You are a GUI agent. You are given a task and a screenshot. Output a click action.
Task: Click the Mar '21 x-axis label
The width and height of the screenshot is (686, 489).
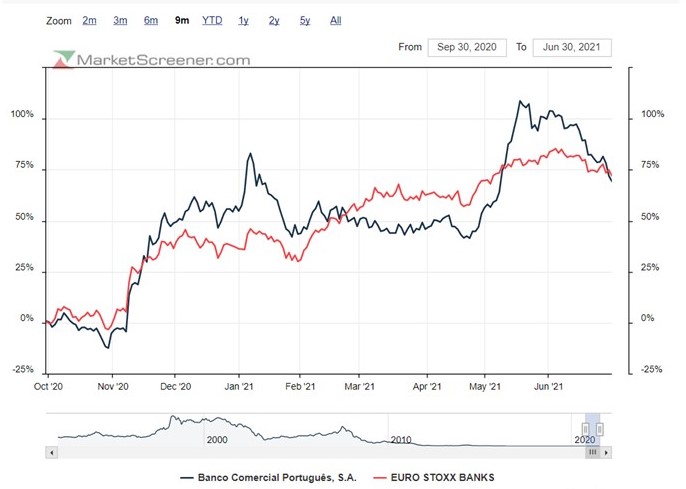tap(359, 387)
